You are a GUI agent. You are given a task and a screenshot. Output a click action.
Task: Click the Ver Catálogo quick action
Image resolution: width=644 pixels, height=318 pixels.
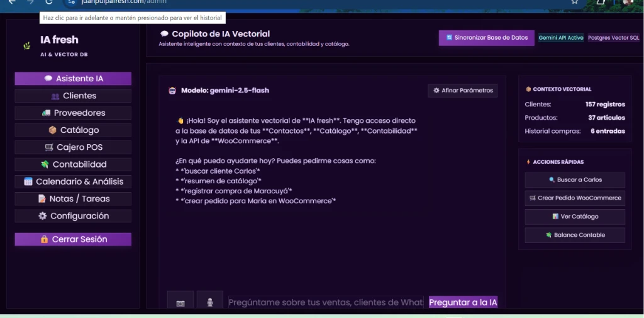tap(575, 217)
